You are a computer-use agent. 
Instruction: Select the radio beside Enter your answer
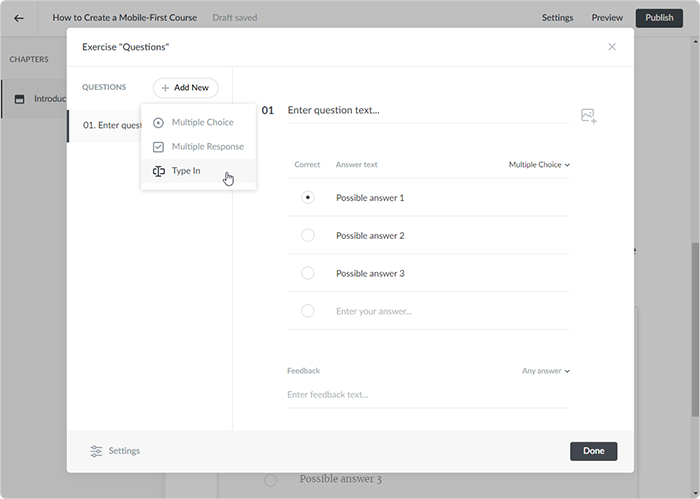click(308, 311)
